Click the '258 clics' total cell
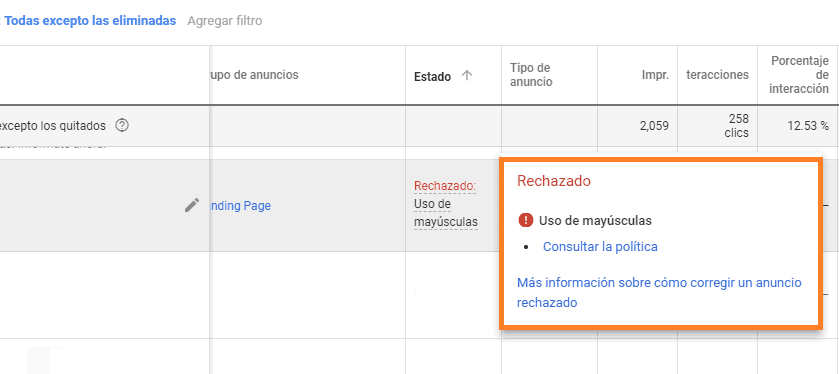The height and width of the screenshot is (374, 839). pyautogui.click(x=736, y=126)
